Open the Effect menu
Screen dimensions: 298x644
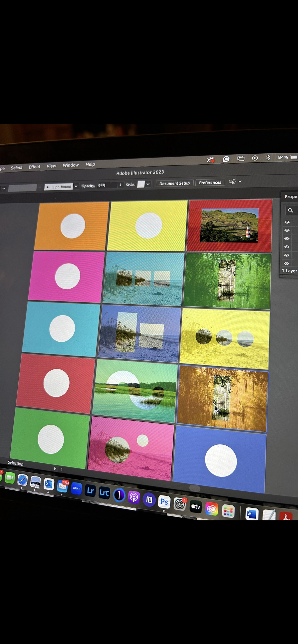[34, 167]
